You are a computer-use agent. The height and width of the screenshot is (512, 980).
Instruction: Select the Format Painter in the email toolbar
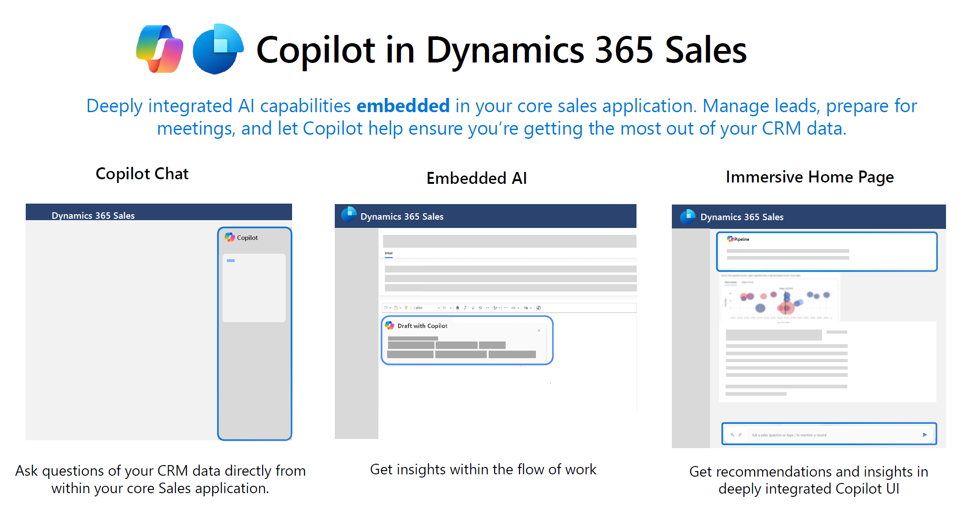tap(406, 308)
